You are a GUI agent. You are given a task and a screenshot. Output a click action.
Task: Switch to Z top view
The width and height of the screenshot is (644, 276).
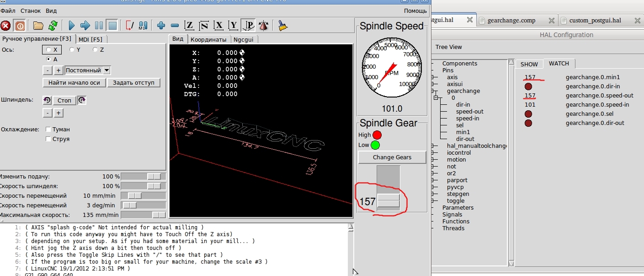tap(189, 26)
